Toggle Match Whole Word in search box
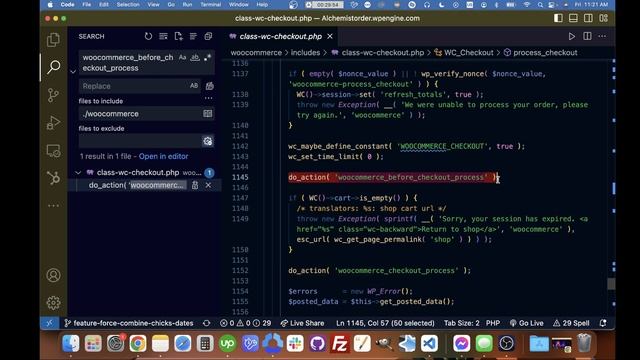Screen dimensions: 640x360 195,58
